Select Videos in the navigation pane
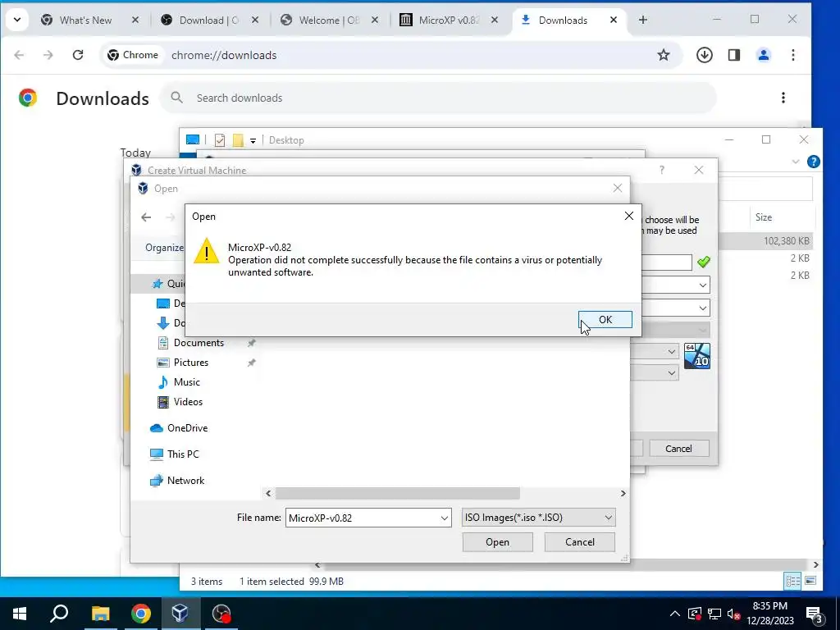This screenshot has width=840, height=630. [188, 402]
